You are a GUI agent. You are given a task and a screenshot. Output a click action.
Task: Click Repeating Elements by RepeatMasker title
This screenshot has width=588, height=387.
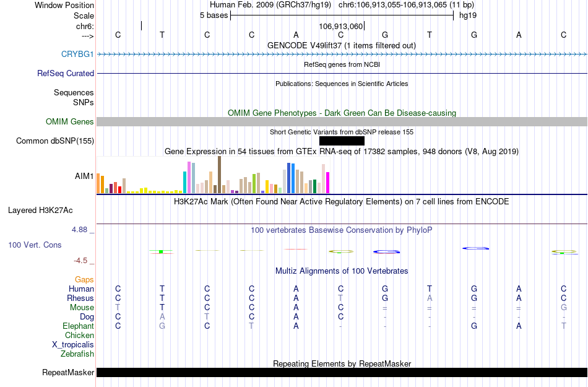point(342,363)
